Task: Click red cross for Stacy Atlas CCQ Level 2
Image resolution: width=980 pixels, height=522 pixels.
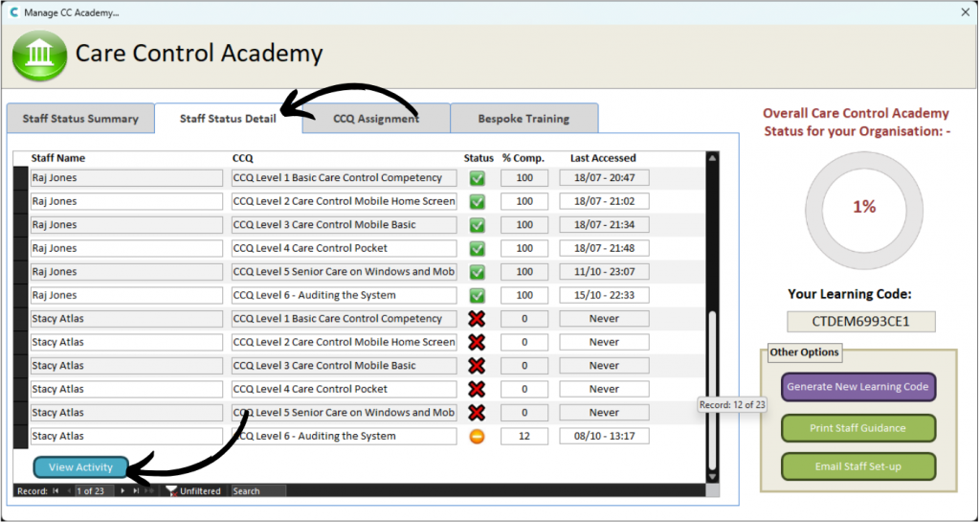Action: click(477, 342)
